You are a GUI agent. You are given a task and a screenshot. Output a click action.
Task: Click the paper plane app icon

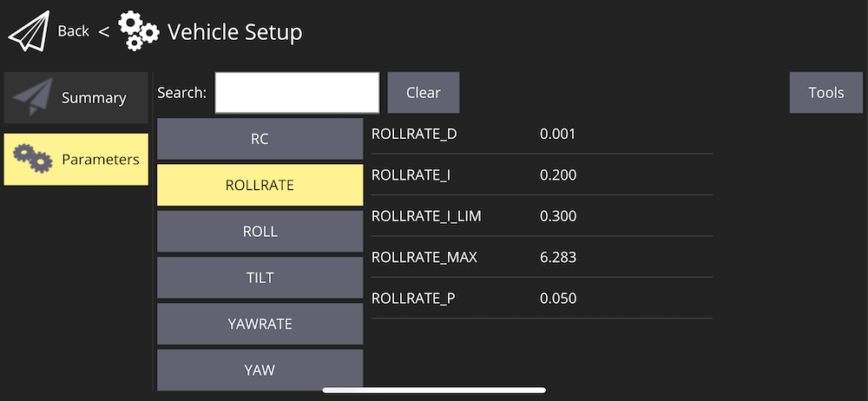coord(29,33)
